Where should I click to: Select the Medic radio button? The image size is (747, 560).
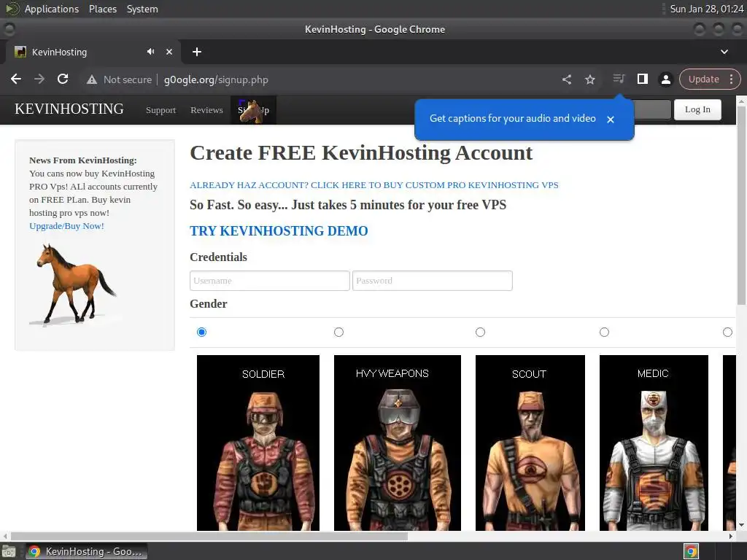[604, 332]
